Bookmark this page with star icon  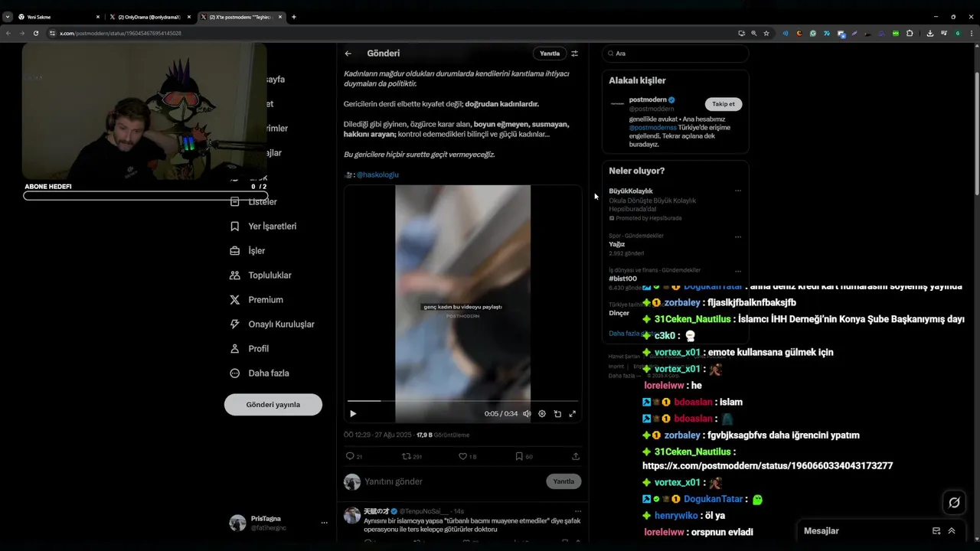coord(766,34)
